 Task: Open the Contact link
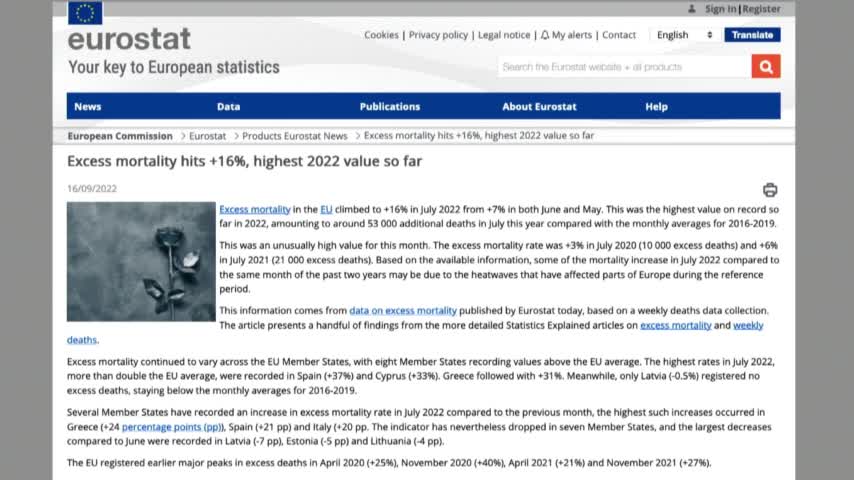tap(619, 35)
